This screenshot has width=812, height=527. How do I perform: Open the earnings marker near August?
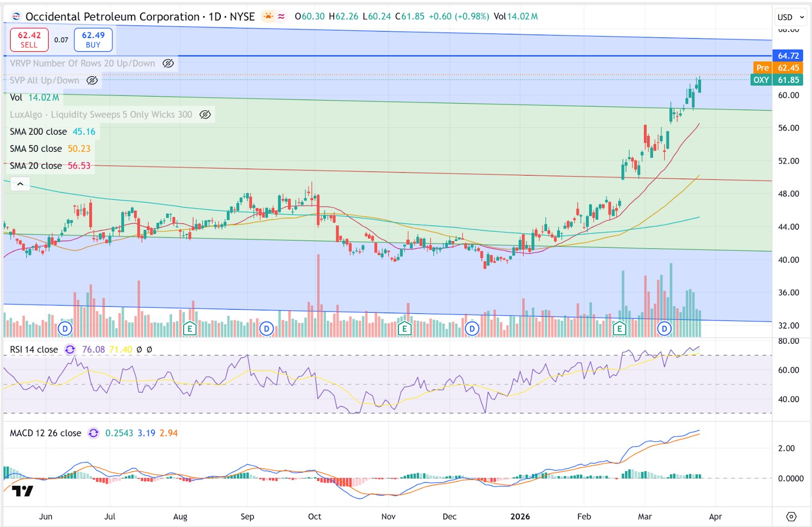click(x=190, y=328)
